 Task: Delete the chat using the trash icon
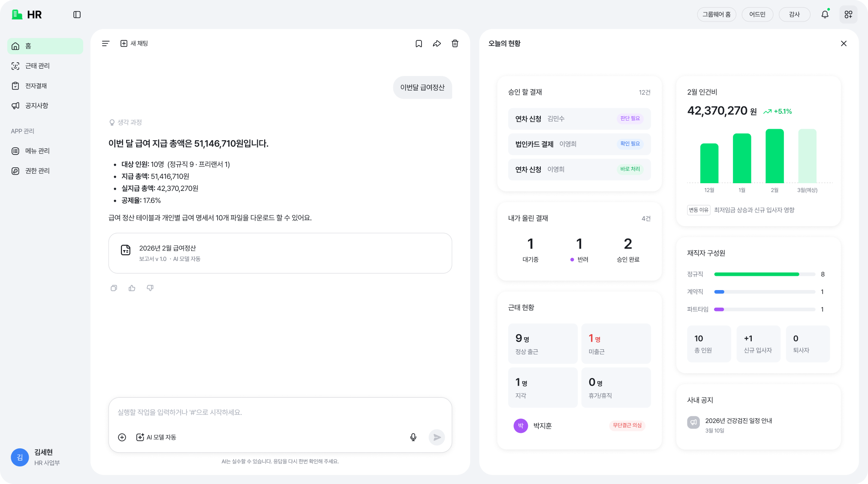[x=455, y=43]
